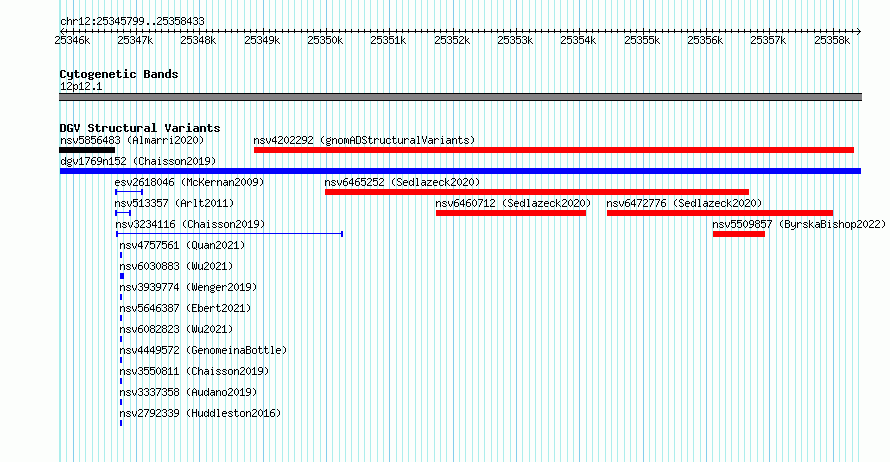The height and width of the screenshot is (462, 890).
Task: Click the red nsv6472776 variant bar
Action: pyautogui.click(x=720, y=213)
